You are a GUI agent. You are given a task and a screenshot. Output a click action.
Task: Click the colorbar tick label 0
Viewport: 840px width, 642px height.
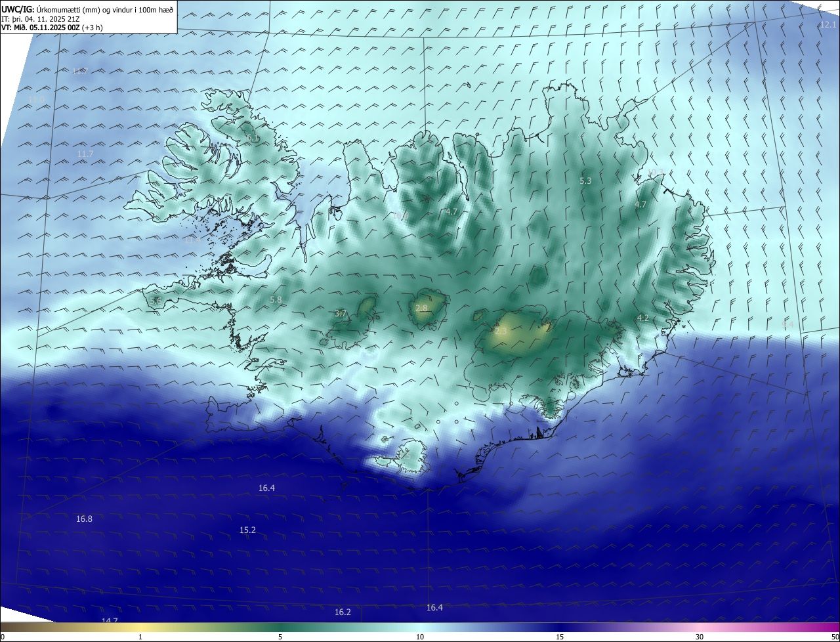click(x=2, y=637)
